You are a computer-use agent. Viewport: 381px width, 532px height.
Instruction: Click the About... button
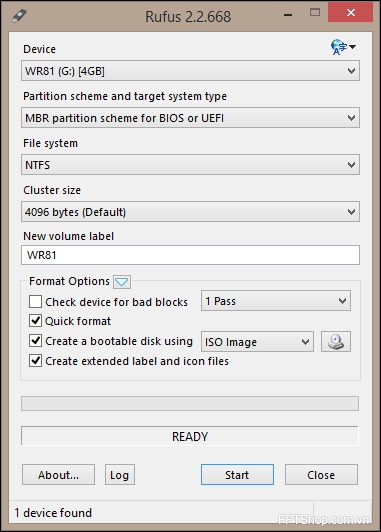[x=58, y=475]
